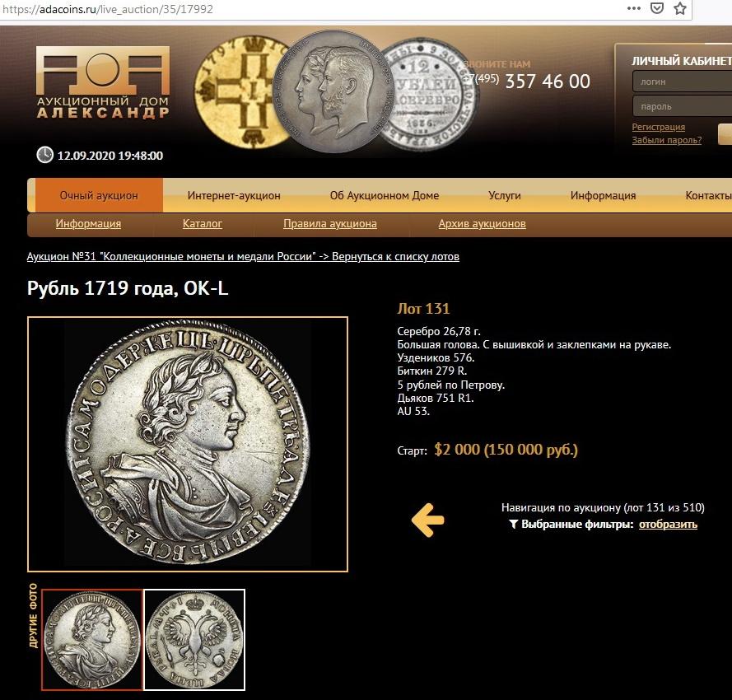
Task: Click Вернуться к списку лотов breadcrumb link
Action: 395,256
